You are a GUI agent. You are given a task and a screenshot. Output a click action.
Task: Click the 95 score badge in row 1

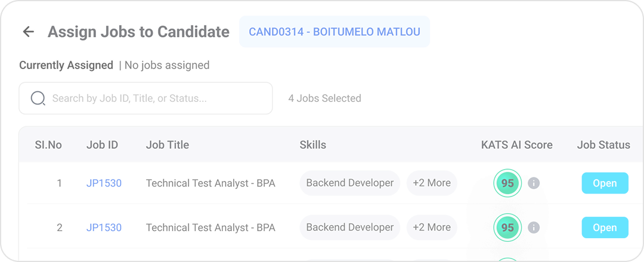coord(507,183)
